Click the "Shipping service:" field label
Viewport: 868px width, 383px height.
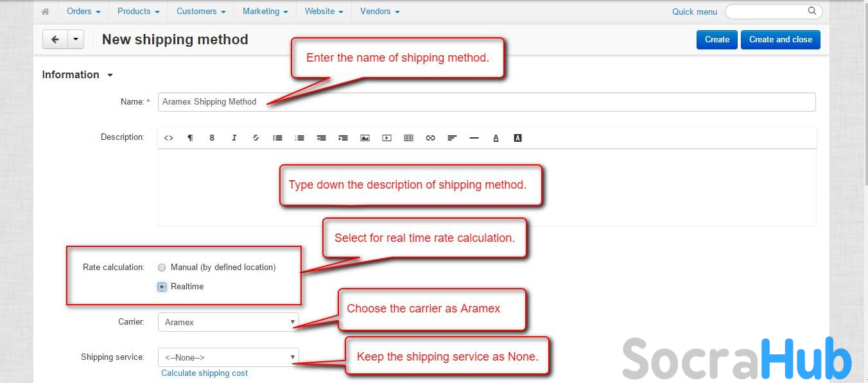pos(113,357)
